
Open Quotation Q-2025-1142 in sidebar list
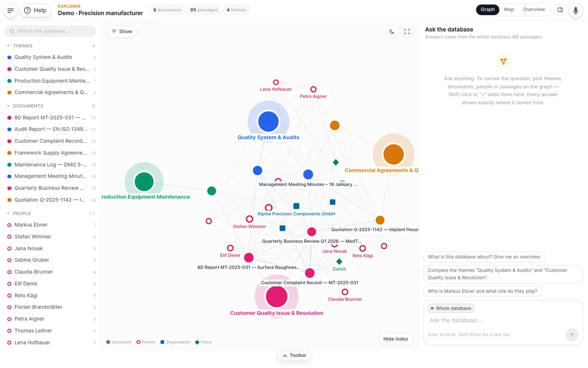pos(51,200)
